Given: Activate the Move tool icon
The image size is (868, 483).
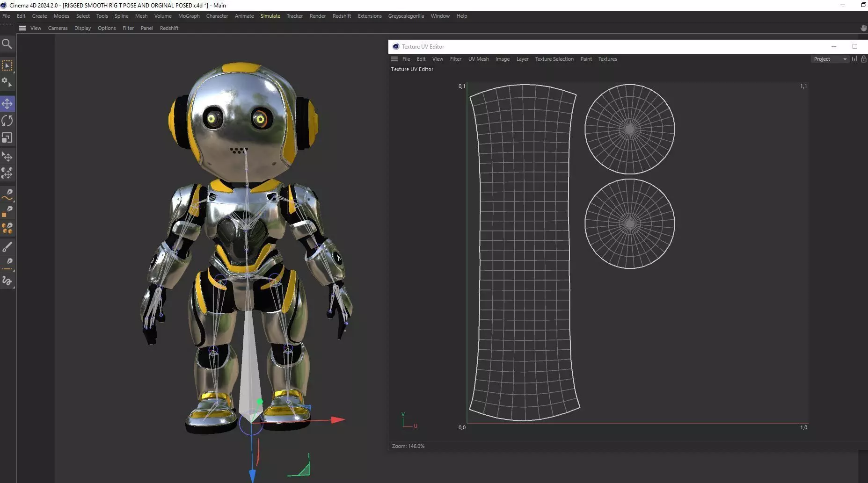Looking at the screenshot, I should click(x=7, y=104).
